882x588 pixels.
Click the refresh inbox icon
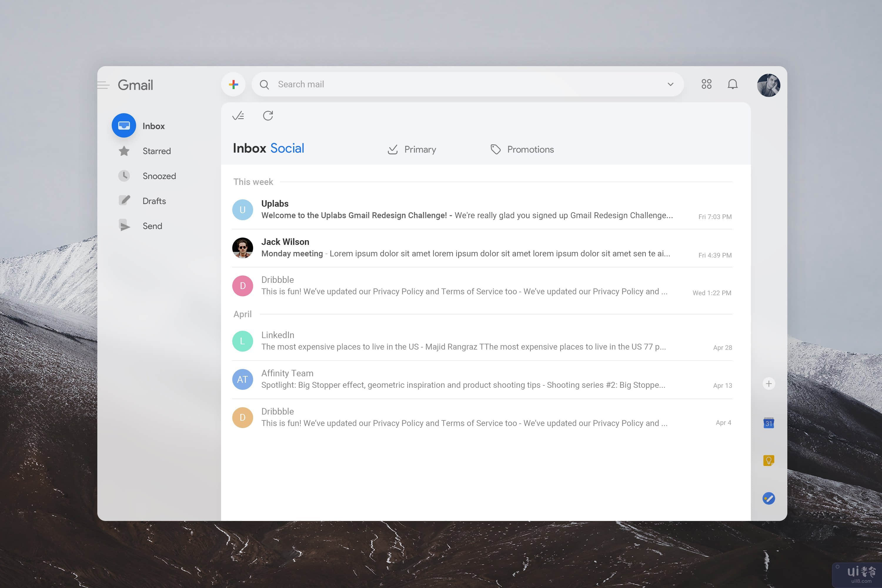coord(268,116)
